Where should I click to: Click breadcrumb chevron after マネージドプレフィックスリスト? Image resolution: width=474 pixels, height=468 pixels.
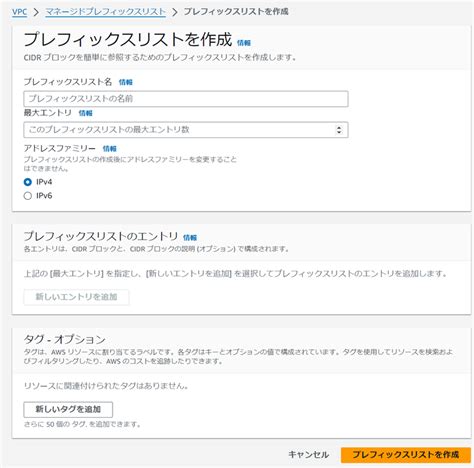pos(175,12)
